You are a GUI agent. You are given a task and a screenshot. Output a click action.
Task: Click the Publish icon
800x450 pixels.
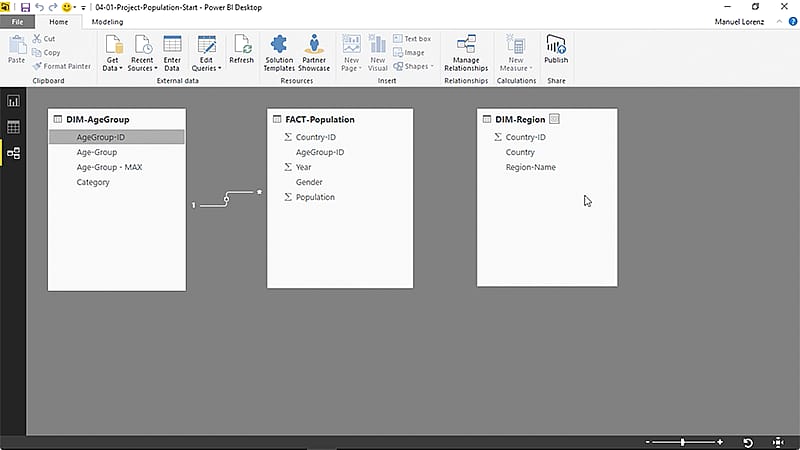point(556,45)
